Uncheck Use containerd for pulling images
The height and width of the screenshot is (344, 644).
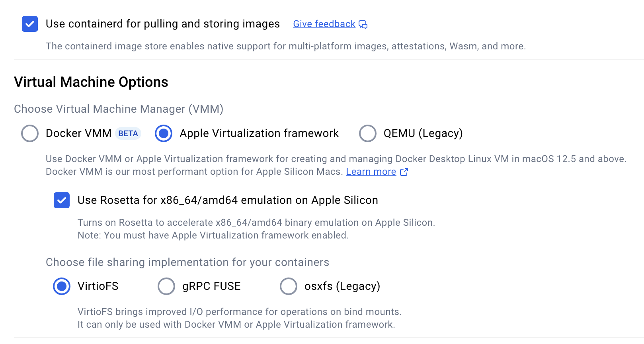[x=30, y=24]
